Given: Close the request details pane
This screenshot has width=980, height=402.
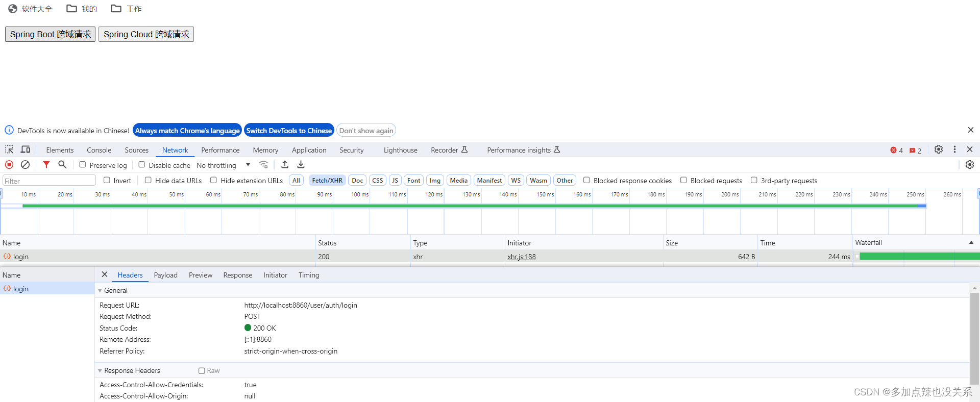Looking at the screenshot, I should tap(105, 274).
